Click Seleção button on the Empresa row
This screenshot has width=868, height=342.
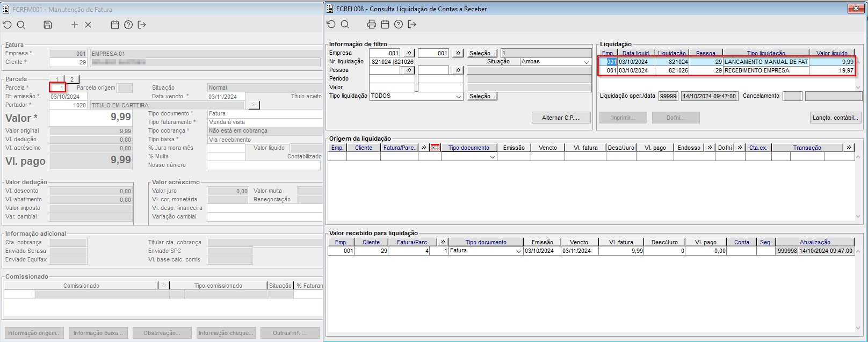[x=482, y=53]
